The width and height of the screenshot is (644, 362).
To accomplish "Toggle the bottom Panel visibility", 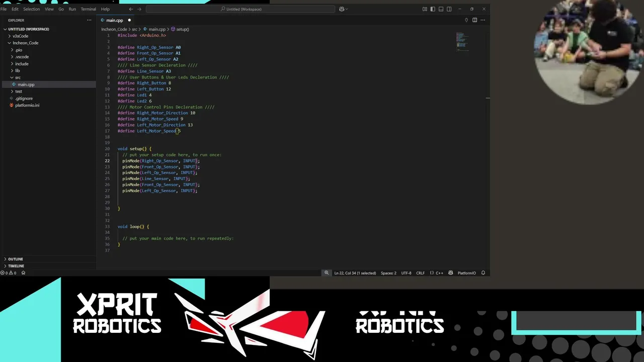I will [x=441, y=9].
